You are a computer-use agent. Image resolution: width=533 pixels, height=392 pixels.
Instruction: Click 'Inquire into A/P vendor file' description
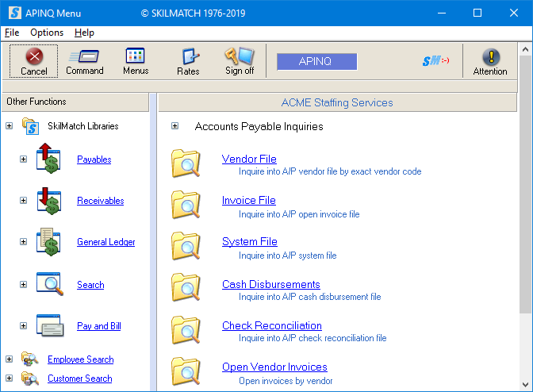click(x=330, y=171)
